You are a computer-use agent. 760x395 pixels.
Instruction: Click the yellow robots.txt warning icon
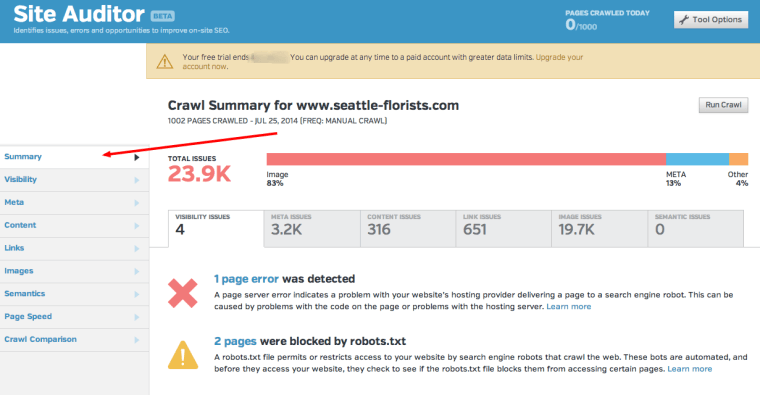pyautogui.click(x=183, y=355)
